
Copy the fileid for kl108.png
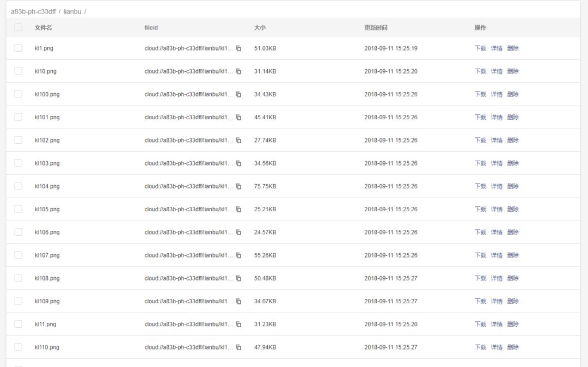[x=238, y=278]
